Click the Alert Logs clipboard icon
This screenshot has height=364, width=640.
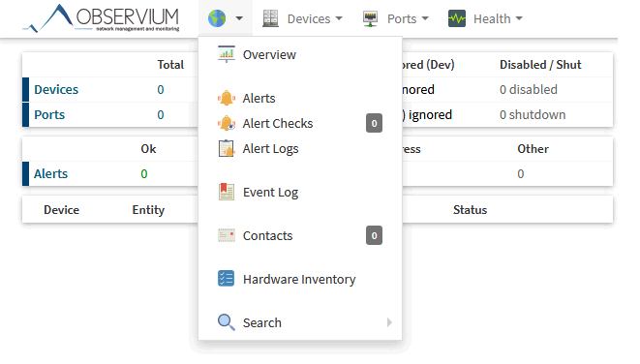pyautogui.click(x=227, y=148)
